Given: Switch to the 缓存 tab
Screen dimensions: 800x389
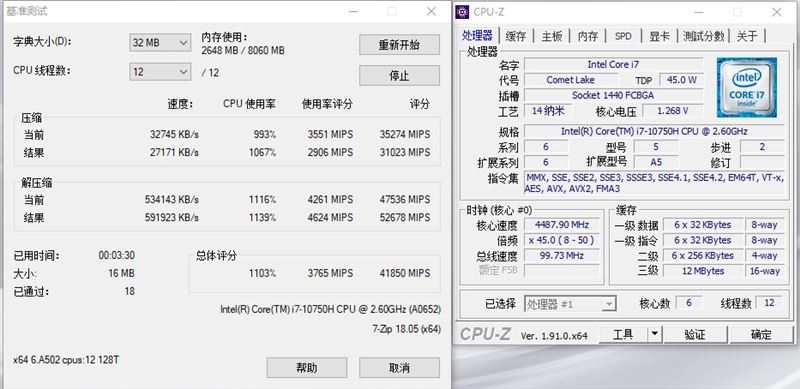Looking at the screenshot, I should [516, 36].
